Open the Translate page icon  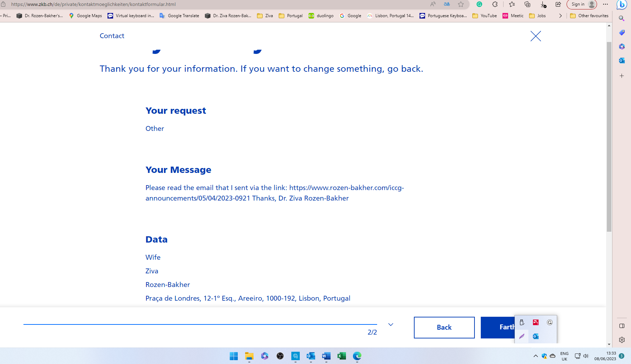pyautogui.click(x=447, y=4)
